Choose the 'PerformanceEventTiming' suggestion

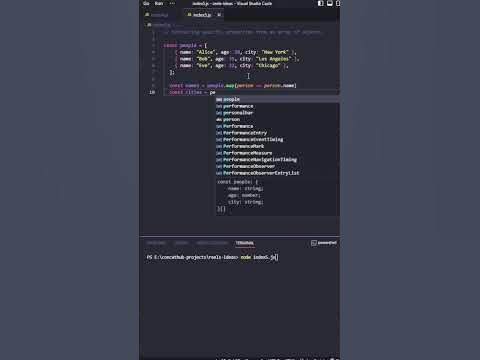click(277, 139)
